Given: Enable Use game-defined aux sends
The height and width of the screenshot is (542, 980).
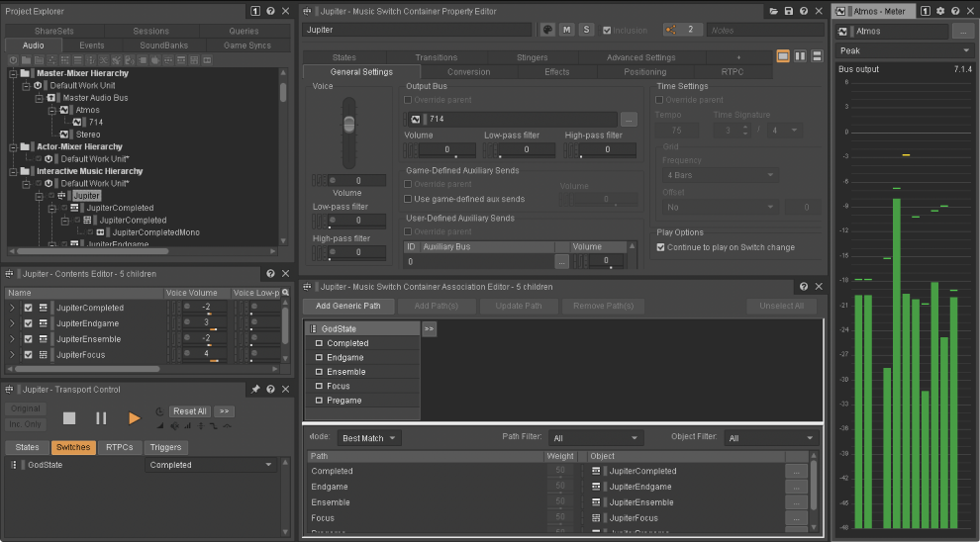Looking at the screenshot, I should [x=408, y=199].
